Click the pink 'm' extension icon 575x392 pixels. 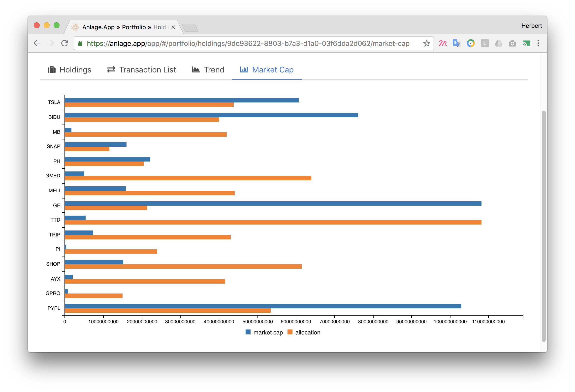pyautogui.click(x=443, y=43)
